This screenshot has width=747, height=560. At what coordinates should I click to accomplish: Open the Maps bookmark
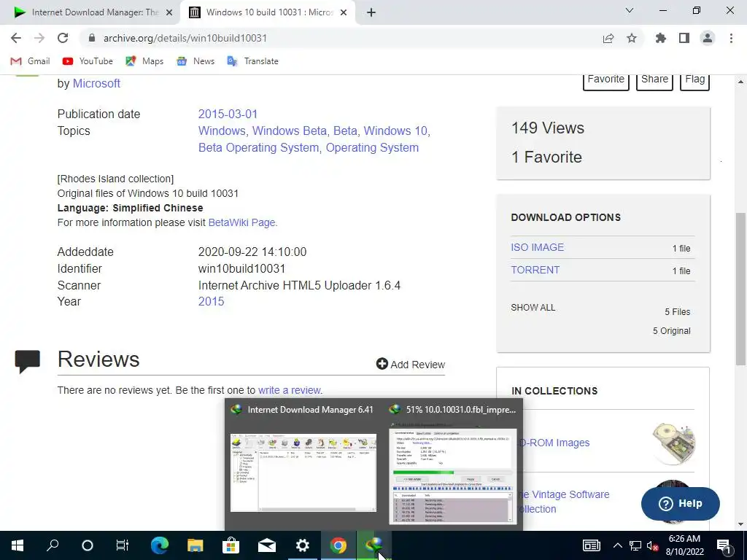point(144,61)
